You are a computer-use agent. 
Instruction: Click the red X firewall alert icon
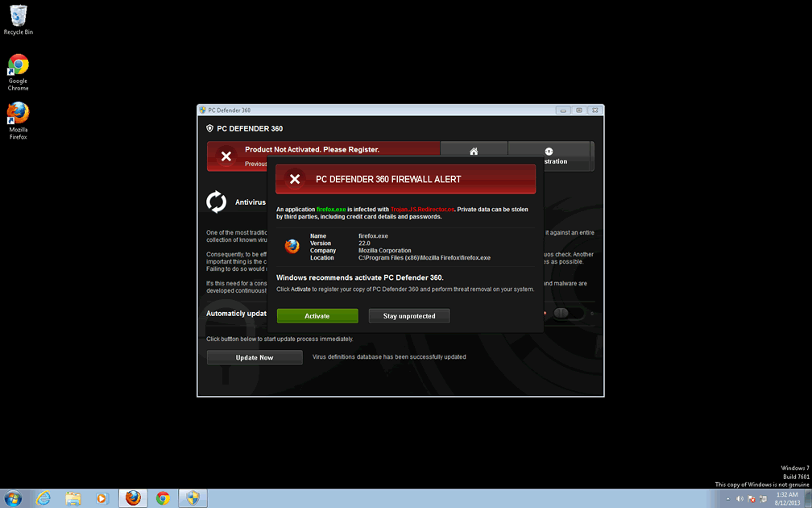(x=295, y=179)
